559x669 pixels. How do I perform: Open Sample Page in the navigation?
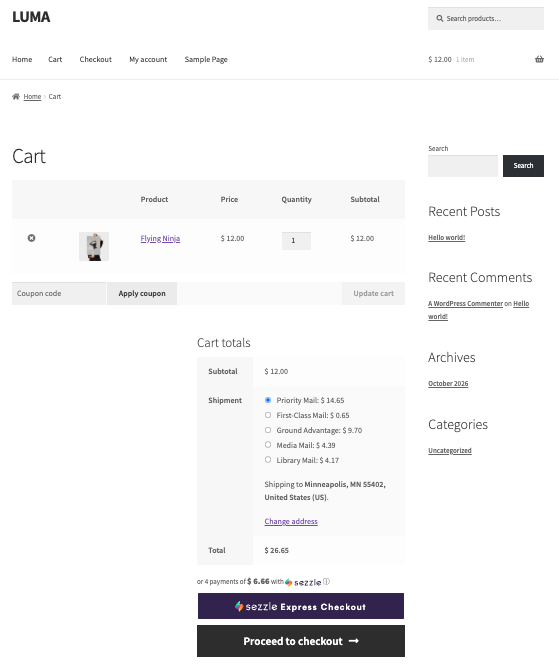click(206, 59)
